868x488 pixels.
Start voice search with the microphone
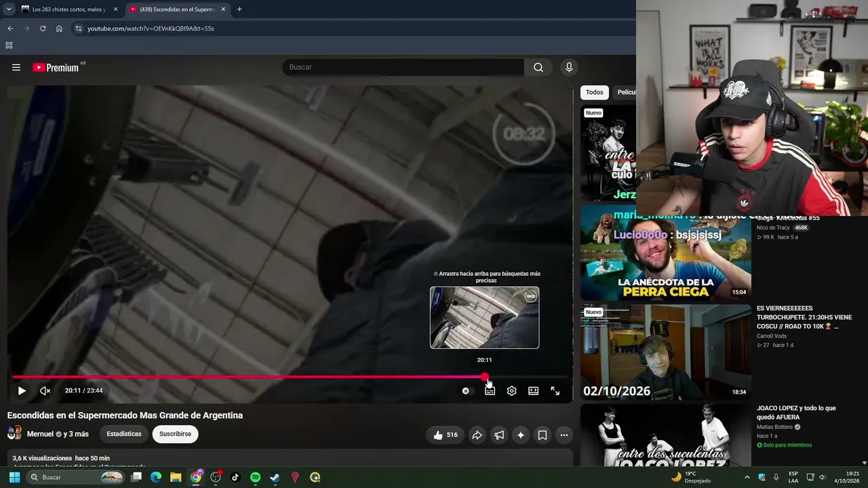point(569,67)
